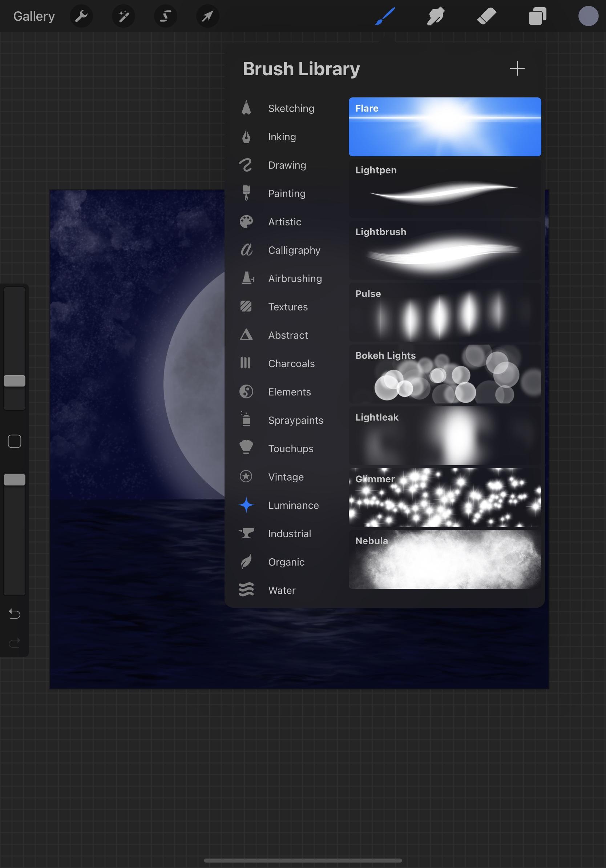Click the Charcoals category label

tap(291, 364)
